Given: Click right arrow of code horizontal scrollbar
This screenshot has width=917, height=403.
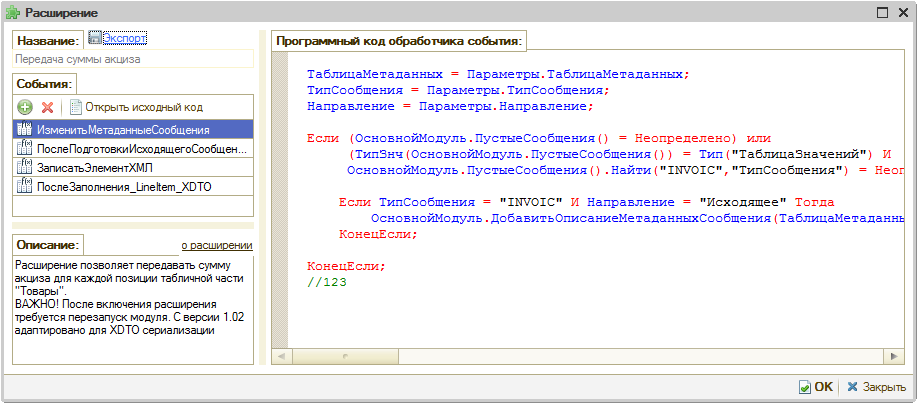Looking at the screenshot, I should pos(894,355).
